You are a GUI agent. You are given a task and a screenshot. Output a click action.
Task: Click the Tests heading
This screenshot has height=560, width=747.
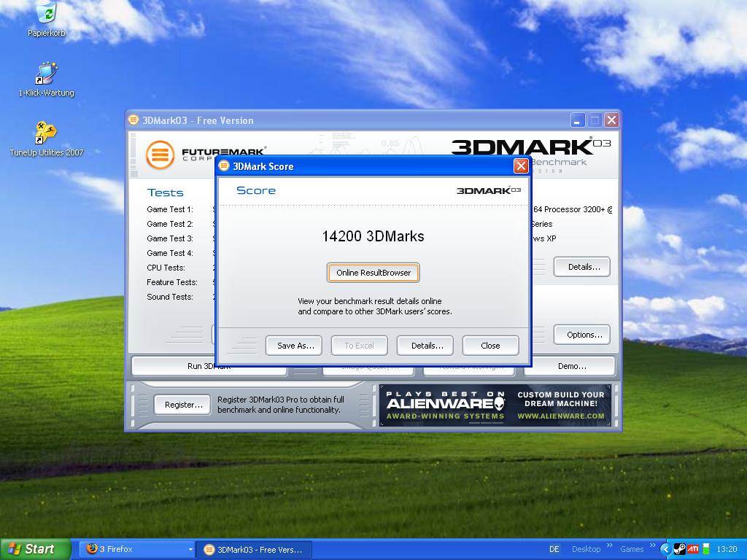click(x=166, y=192)
